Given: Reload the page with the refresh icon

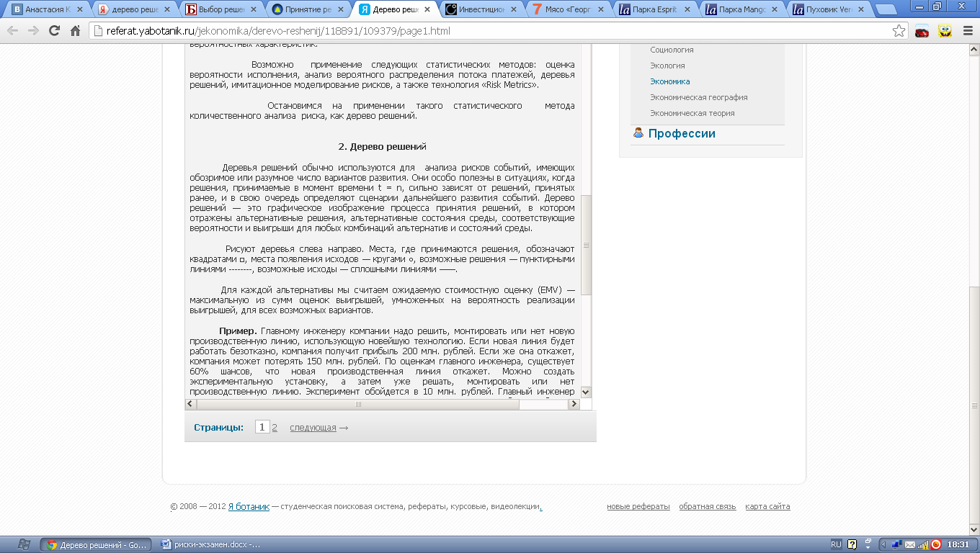Looking at the screenshot, I should 54,31.
